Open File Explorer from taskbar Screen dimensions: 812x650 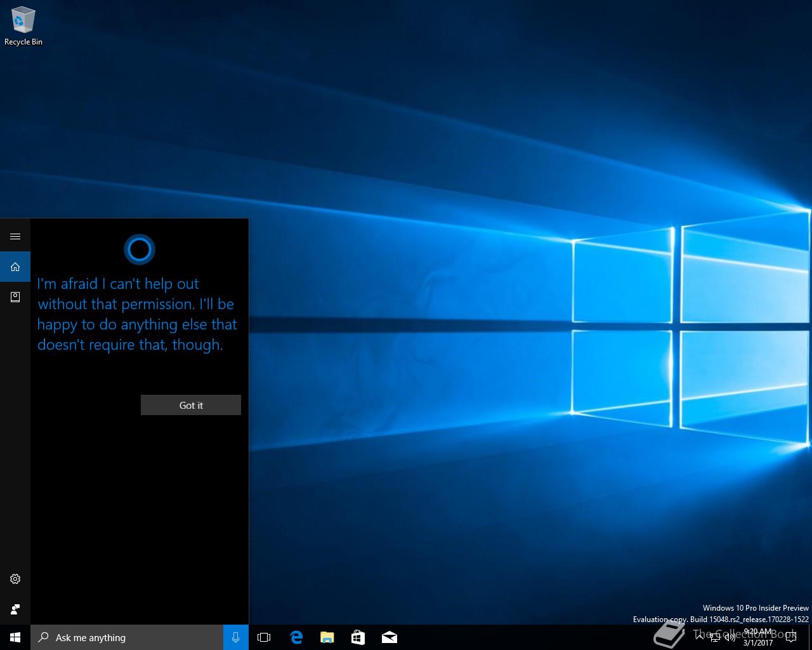click(x=327, y=637)
